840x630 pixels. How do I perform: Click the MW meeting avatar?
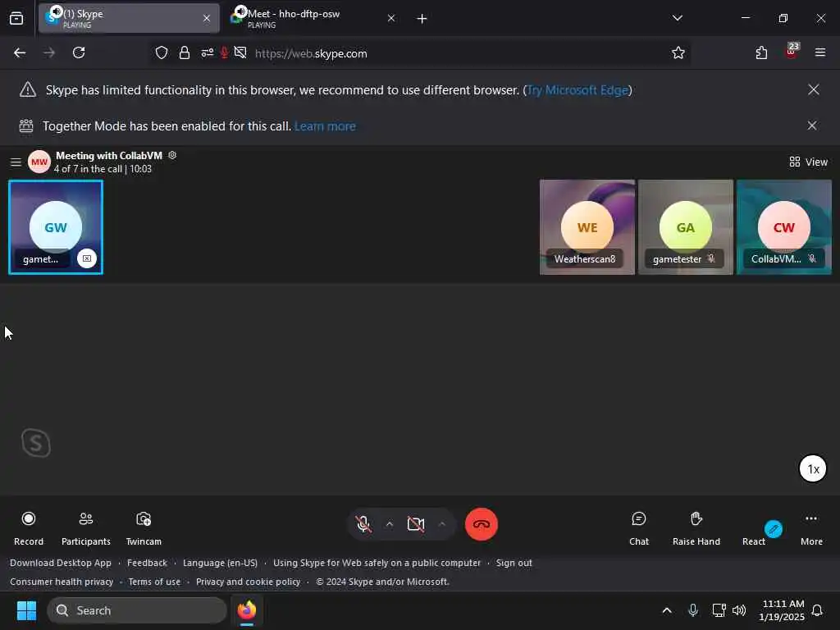[x=39, y=162]
